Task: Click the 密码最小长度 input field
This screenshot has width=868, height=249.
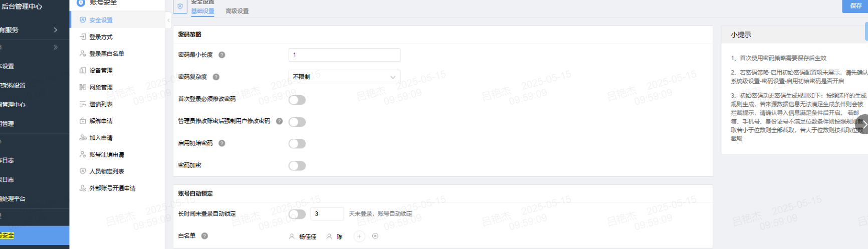Action: coord(344,55)
